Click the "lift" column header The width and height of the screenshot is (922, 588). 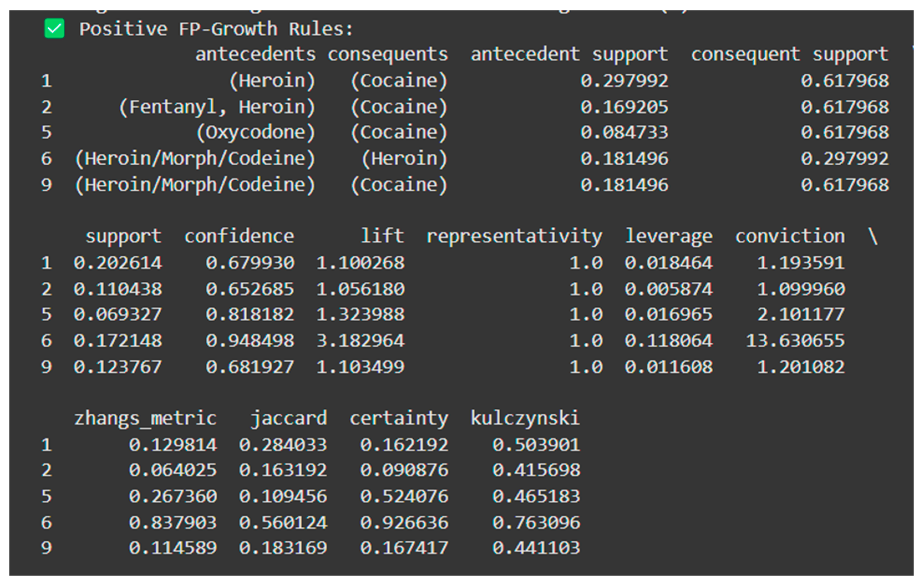[x=382, y=236]
